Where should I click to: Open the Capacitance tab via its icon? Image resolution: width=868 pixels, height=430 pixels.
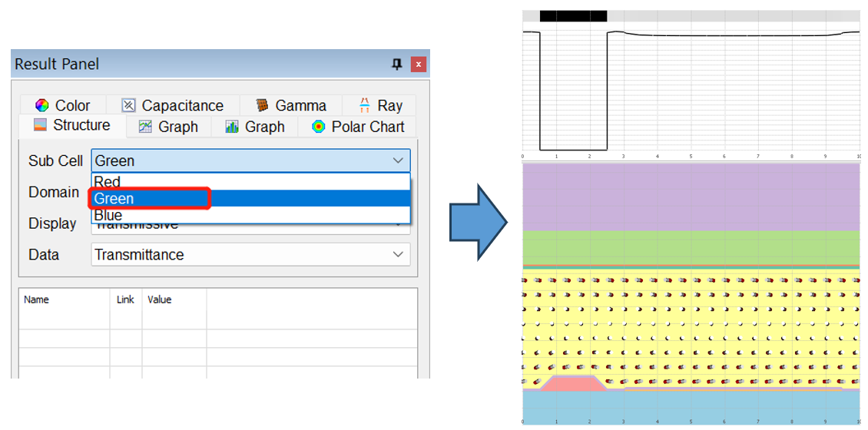[x=129, y=106]
